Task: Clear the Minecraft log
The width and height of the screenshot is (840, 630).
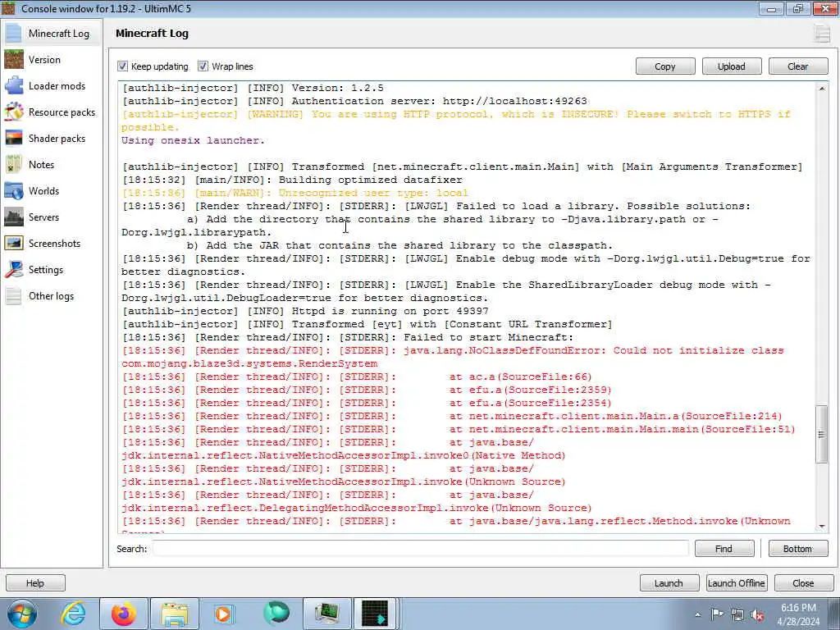Action: coord(797,66)
